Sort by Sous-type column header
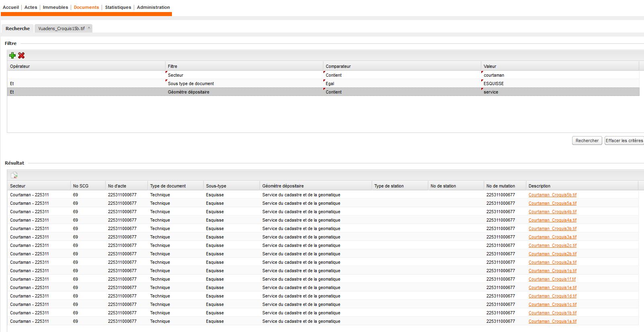This screenshot has height=332, width=644. click(x=232, y=186)
